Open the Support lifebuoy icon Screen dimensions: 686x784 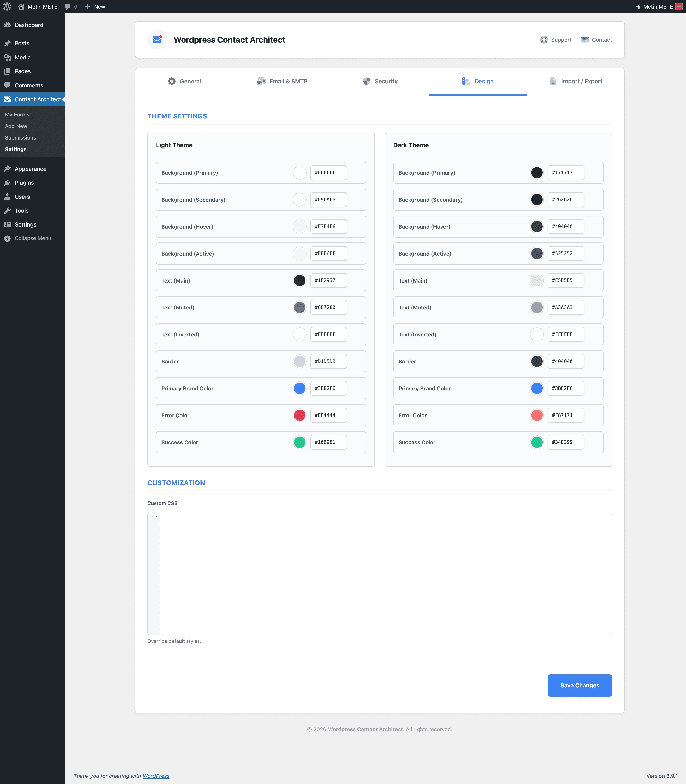coord(543,40)
